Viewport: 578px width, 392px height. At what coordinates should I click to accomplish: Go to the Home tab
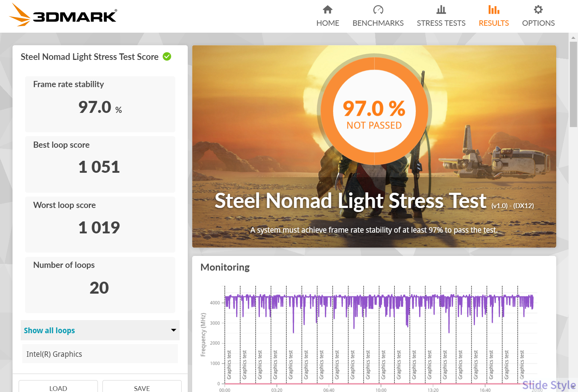click(328, 16)
